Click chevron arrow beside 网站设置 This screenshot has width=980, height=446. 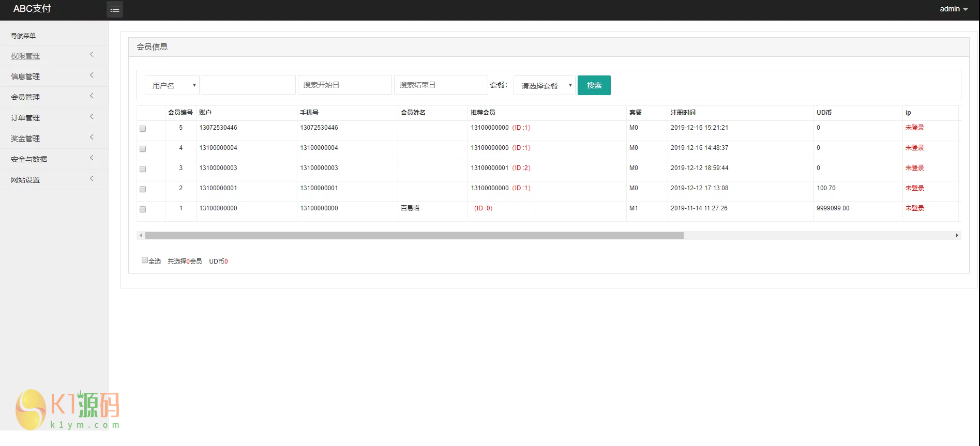[92, 178]
